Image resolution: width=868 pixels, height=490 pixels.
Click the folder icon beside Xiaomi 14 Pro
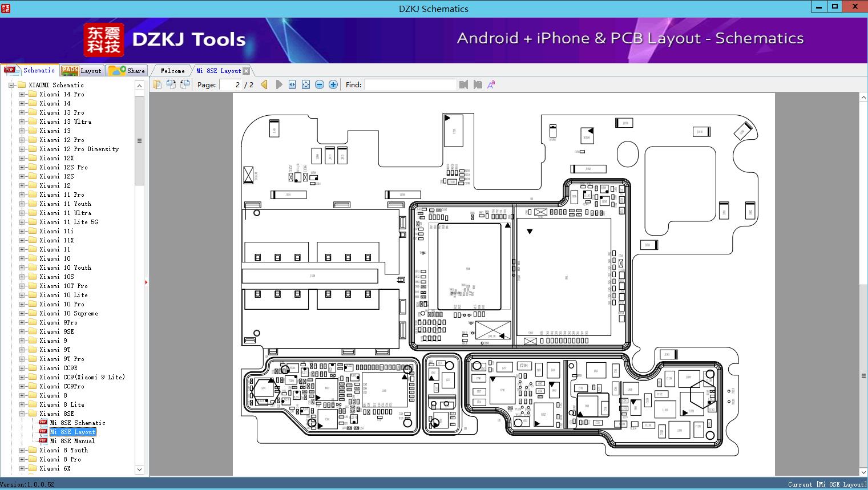[33, 94]
